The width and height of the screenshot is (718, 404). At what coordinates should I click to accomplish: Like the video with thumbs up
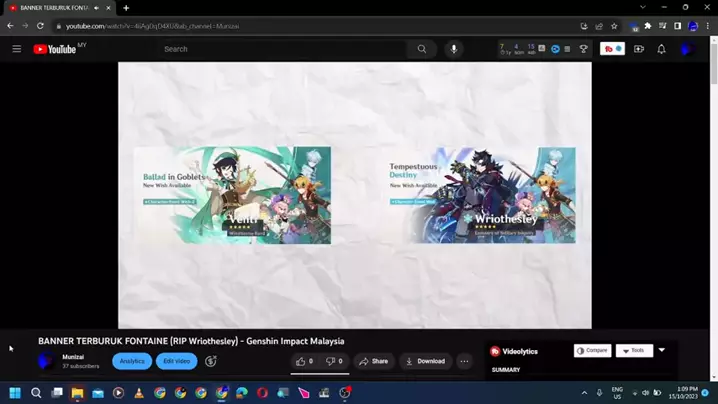[304, 361]
